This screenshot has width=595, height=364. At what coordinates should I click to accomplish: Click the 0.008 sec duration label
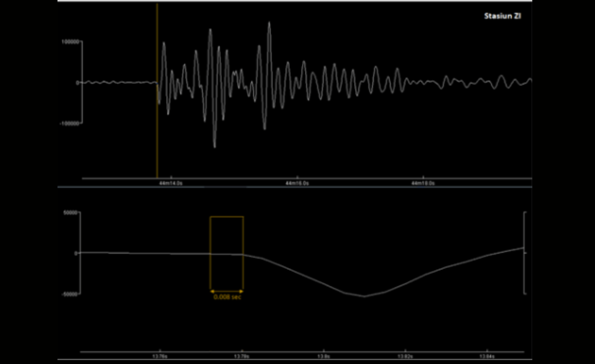227,297
